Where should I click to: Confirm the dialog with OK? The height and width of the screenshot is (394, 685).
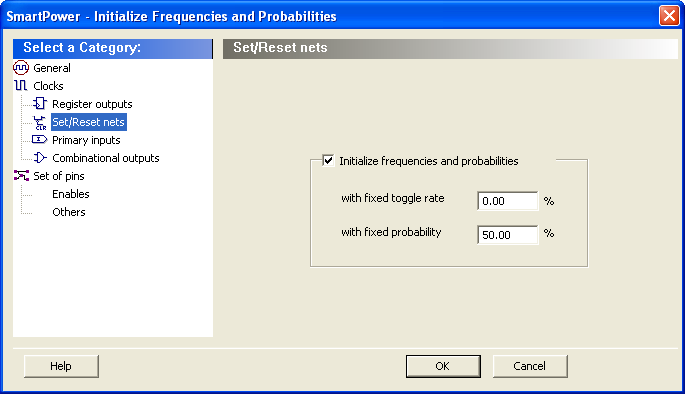click(443, 366)
